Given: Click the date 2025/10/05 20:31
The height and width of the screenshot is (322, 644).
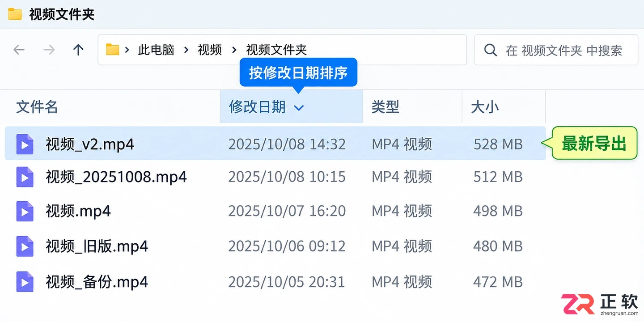Looking at the screenshot, I should (x=287, y=282).
